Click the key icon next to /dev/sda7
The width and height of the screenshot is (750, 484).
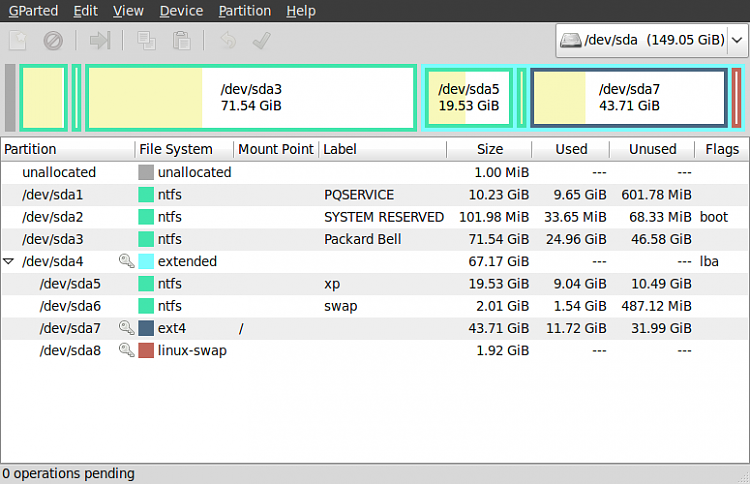pos(126,328)
